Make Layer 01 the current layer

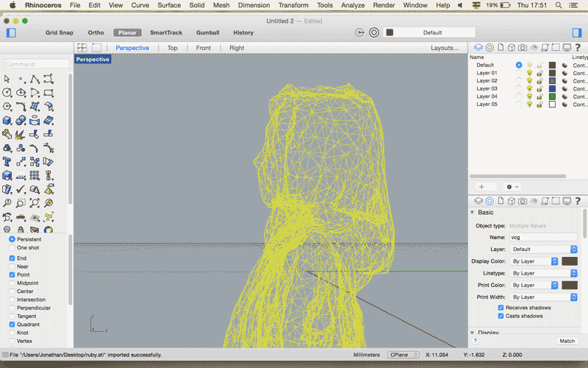(x=519, y=73)
